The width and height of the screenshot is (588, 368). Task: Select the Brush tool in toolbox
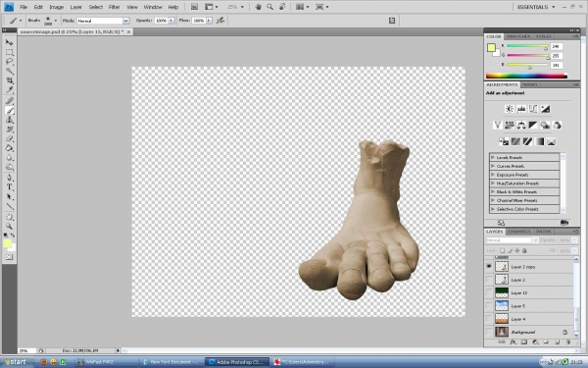tap(10, 110)
